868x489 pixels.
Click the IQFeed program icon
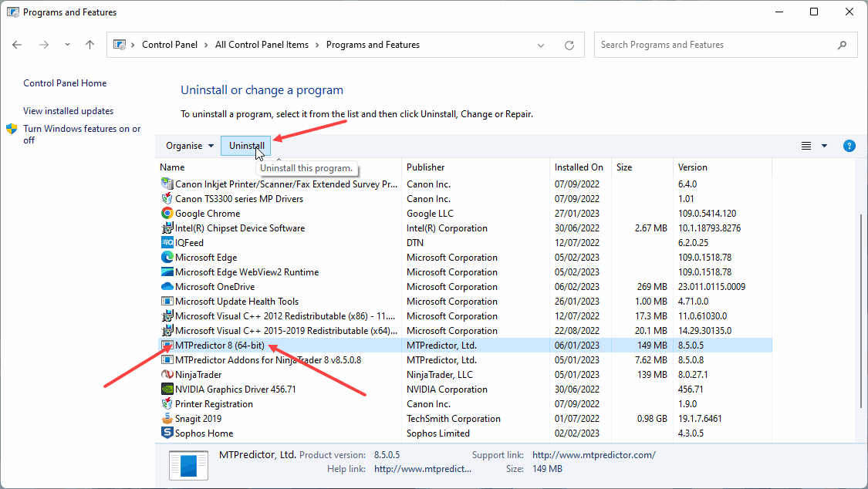(167, 243)
